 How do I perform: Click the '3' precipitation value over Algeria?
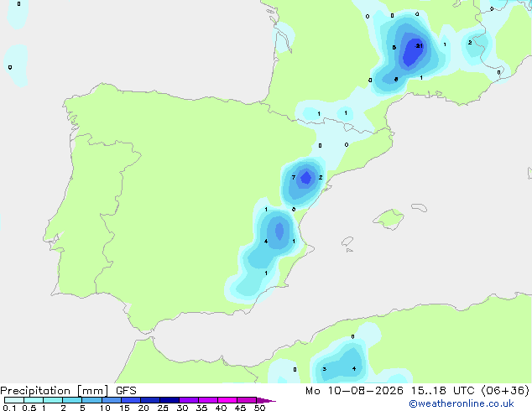[325, 369]
